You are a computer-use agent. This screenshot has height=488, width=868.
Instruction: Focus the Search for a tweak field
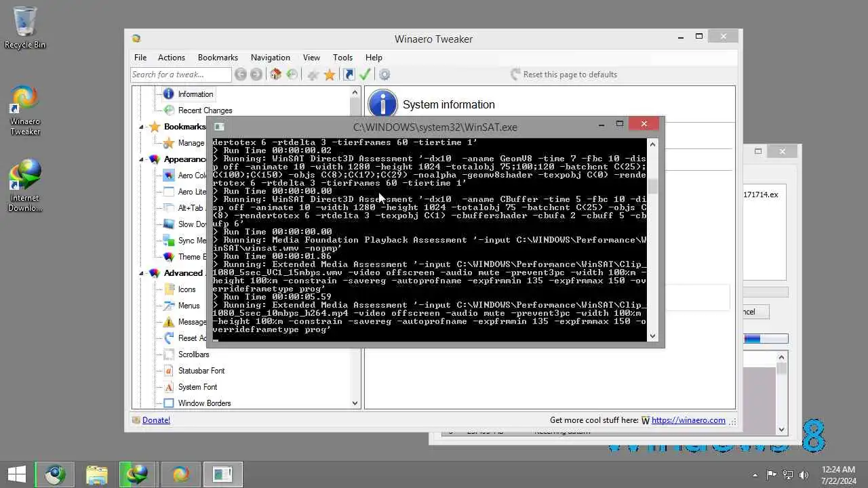click(181, 75)
